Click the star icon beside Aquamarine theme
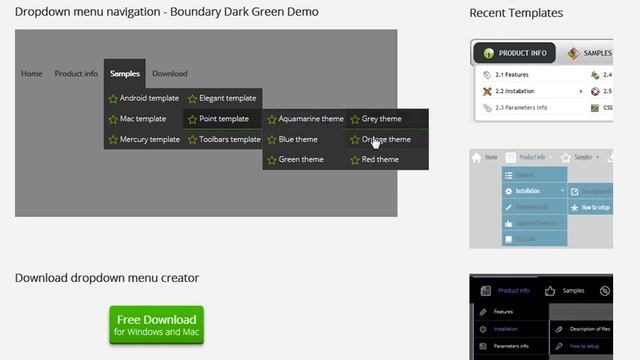640x360 pixels. pyautogui.click(x=272, y=119)
